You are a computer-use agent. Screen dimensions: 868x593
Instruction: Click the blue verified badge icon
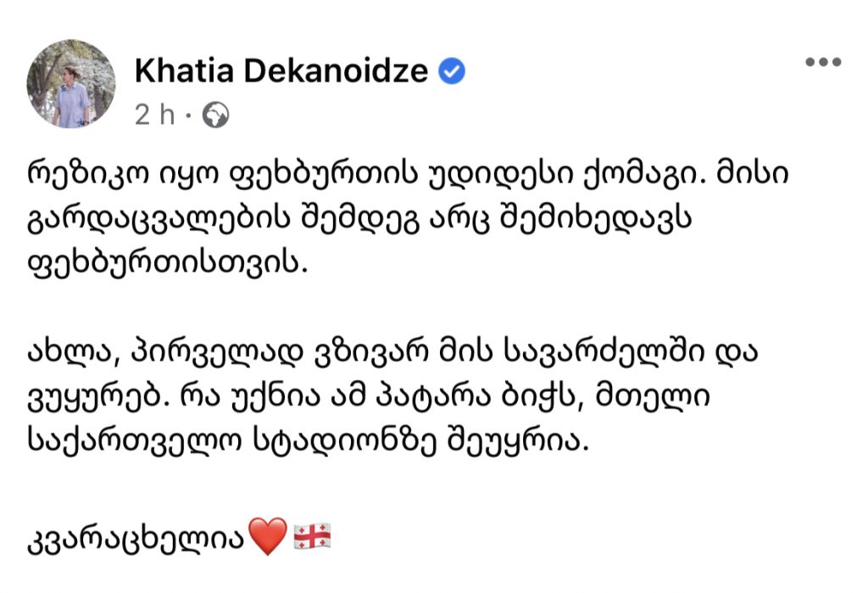452,71
